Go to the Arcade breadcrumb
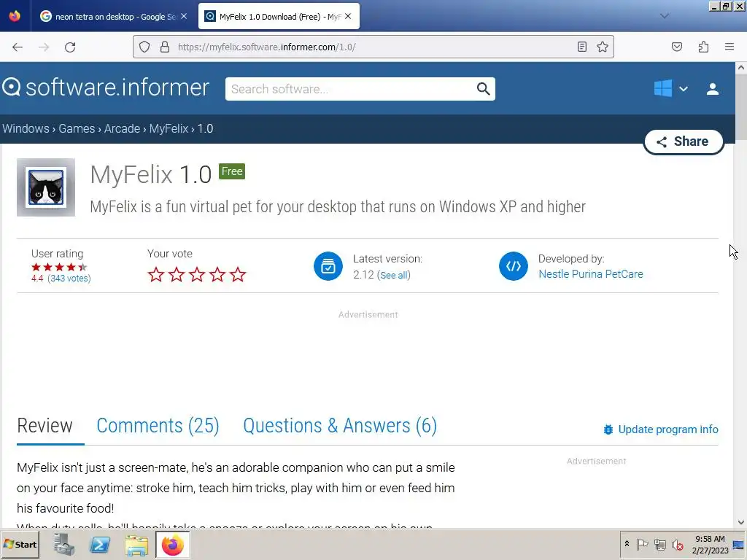The image size is (747, 560). tap(122, 128)
